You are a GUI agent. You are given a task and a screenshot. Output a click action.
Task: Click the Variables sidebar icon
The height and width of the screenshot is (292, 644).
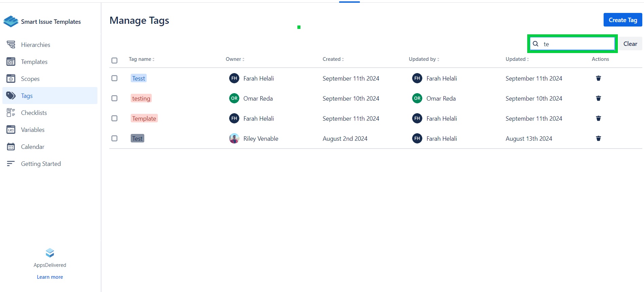pyautogui.click(x=11, y=130)
